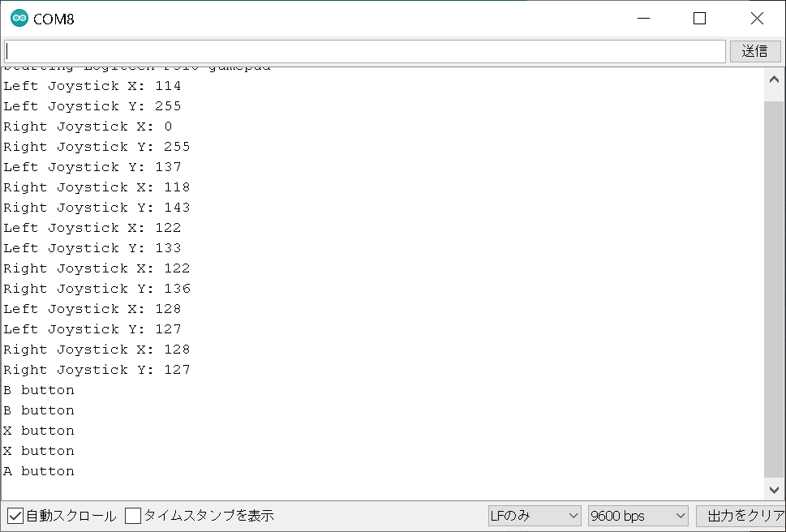The image size is (786, 532).
Task: Click the Arduino logo icon in title bar
Action: tap(19, 18)
